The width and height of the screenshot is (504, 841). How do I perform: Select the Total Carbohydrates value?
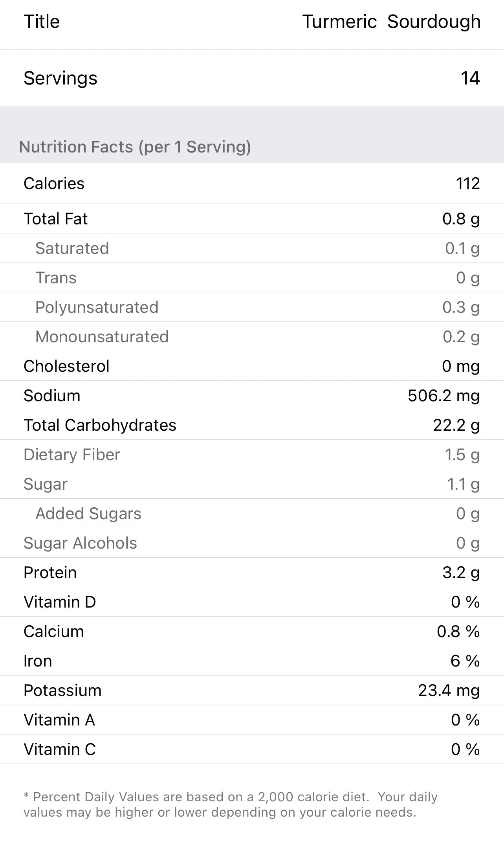(x=456, y=425)
